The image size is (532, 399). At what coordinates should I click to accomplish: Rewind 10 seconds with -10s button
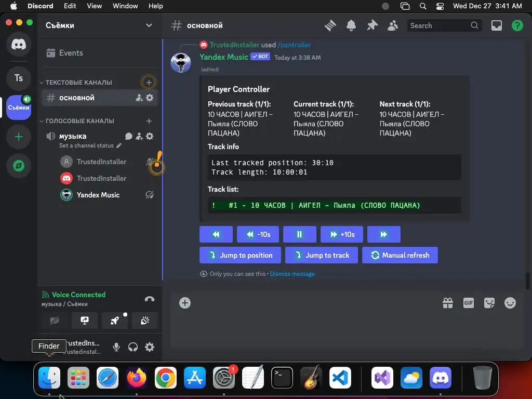pos(258,234)
